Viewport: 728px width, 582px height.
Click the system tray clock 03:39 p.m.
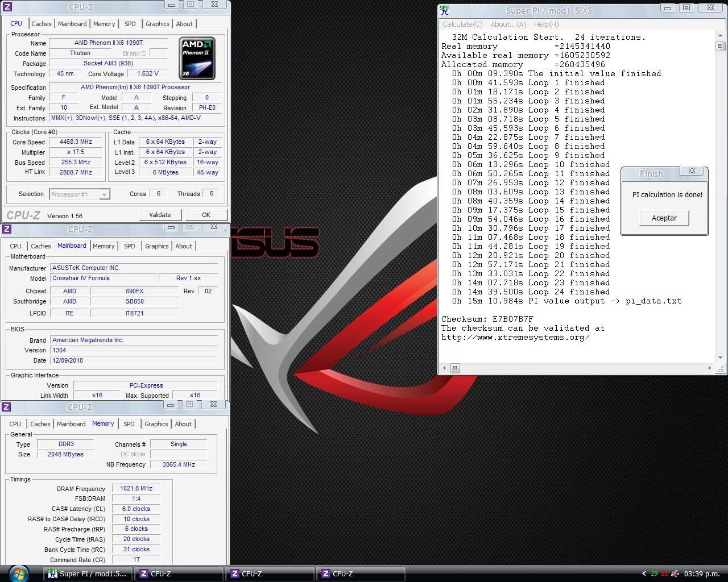point(702,574)
